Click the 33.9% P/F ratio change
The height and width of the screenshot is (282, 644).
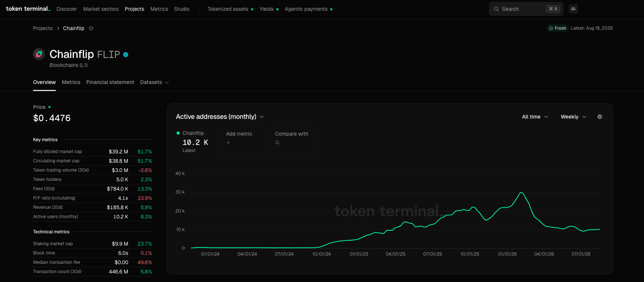coord(145,198)
